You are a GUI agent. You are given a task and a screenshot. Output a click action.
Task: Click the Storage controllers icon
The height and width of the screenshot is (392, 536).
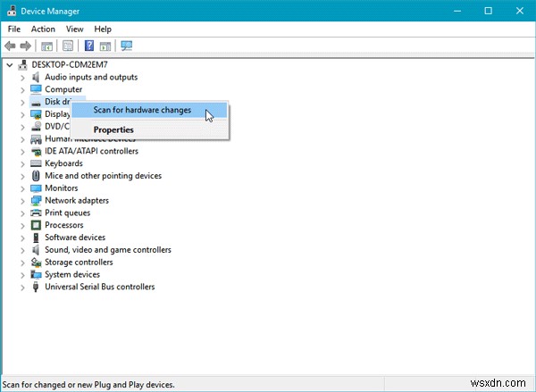point(36,263)
